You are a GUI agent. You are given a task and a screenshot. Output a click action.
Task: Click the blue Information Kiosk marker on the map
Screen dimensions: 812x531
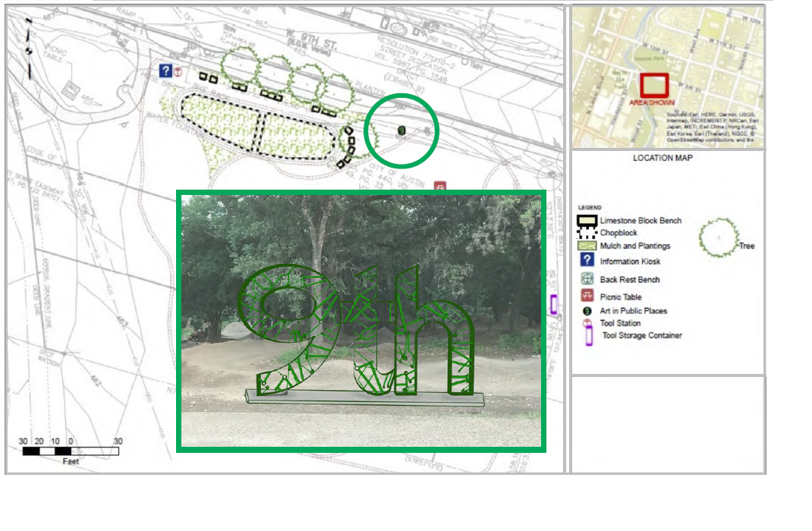pyautogui.click(x=165, y=71)
